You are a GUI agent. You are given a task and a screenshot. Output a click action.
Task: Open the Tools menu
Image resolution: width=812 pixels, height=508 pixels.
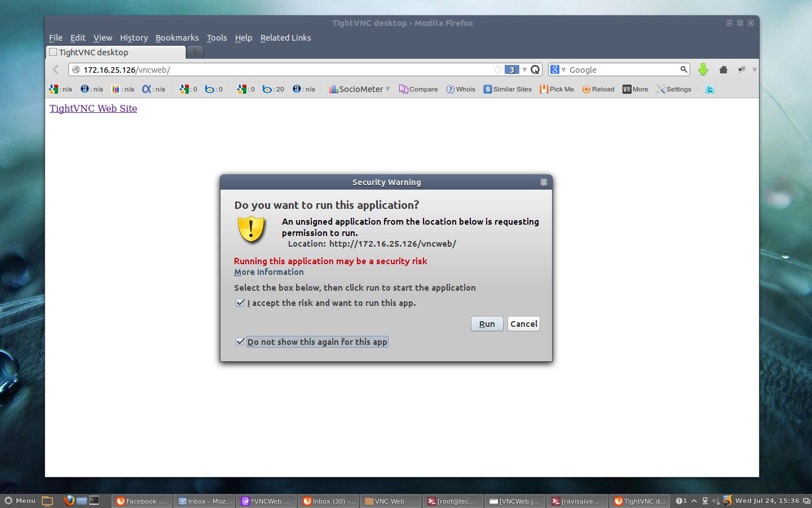click(217, 38)
